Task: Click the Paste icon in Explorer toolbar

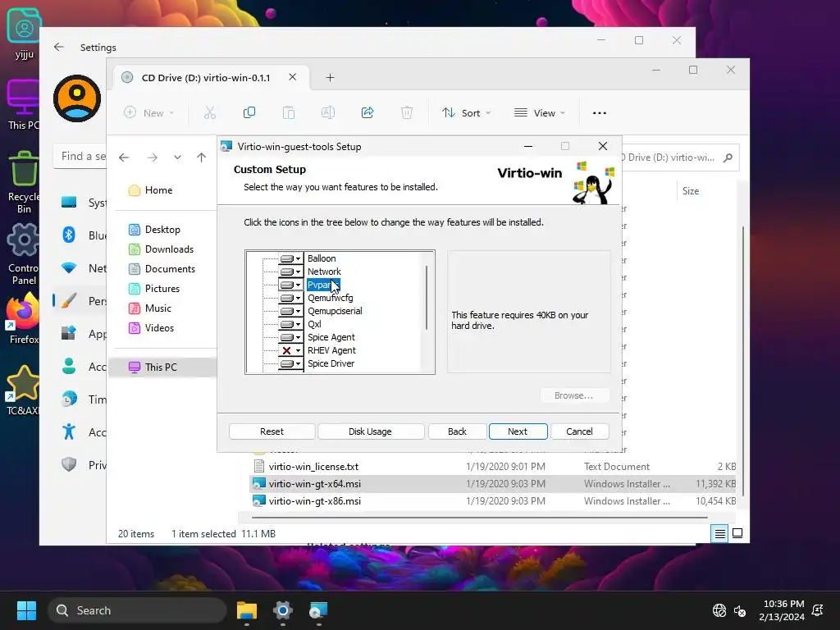Action: (289, 113)
